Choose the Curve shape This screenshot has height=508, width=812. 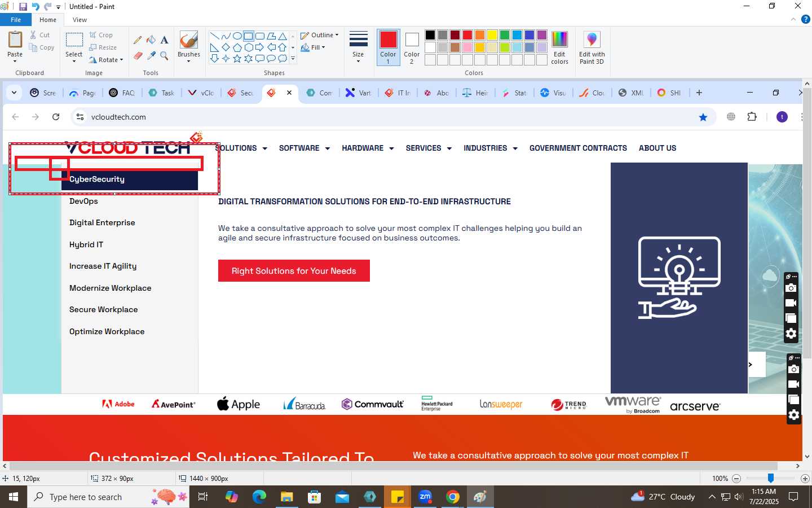pyautogui.click(x=226, y=36)
